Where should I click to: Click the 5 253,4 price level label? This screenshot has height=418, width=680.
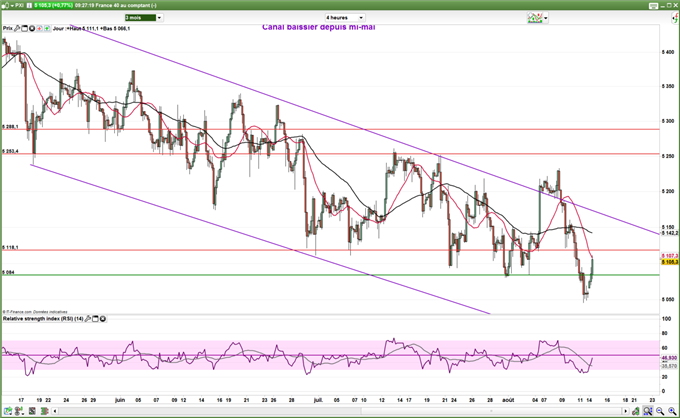click(10, 151)
